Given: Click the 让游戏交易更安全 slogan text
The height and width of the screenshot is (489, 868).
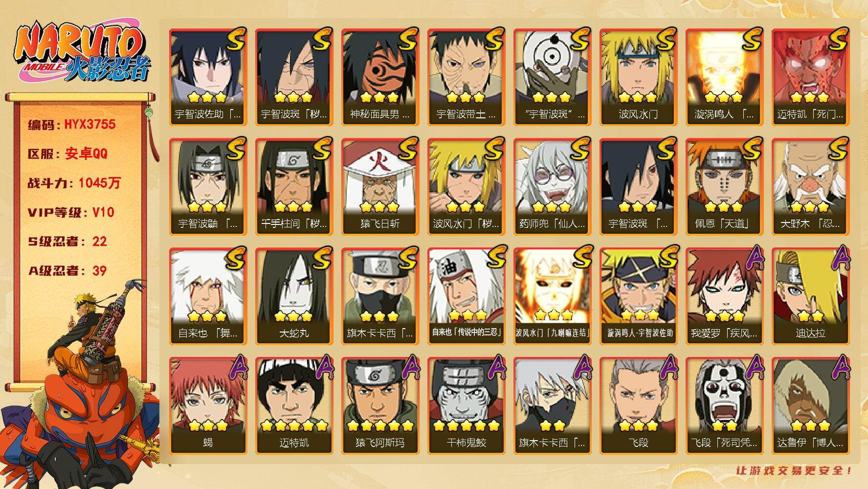Looking at the screenshot, I should [x=795, y=471].
